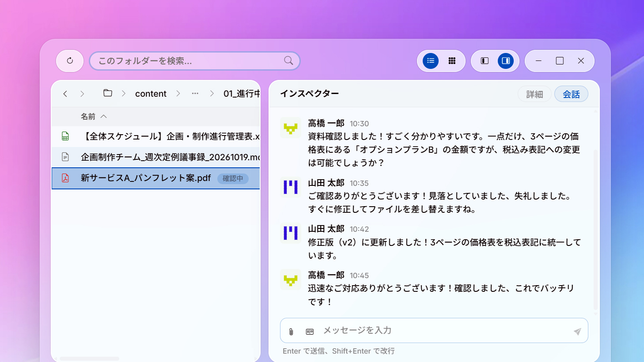Screen dimensions: 644x362
Task: Go back to previous folder
Action: (65, 94)
